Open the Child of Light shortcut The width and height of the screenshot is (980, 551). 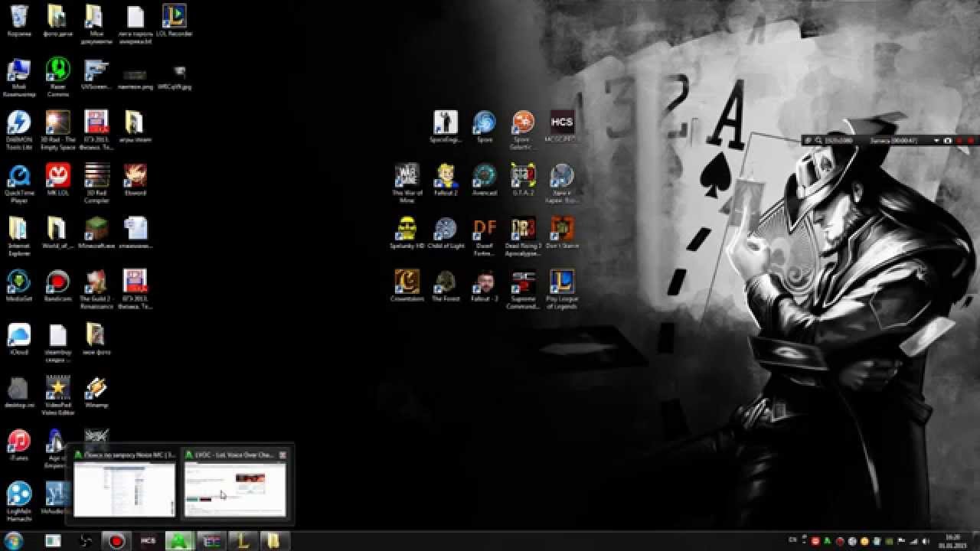tap(446, 233)
